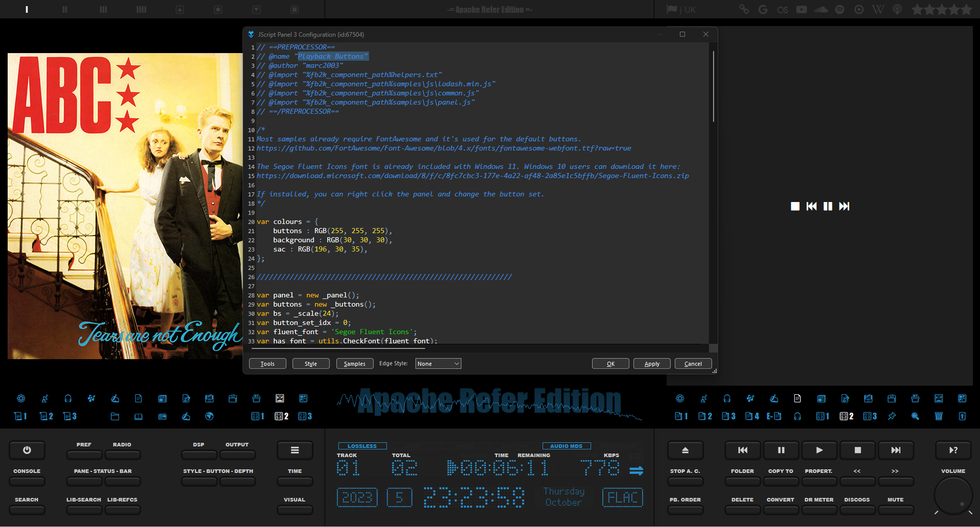Viewport: 980px width, 527px height.
Task: Click the highlighted picture icon below the album art
Action: point(280,398)
